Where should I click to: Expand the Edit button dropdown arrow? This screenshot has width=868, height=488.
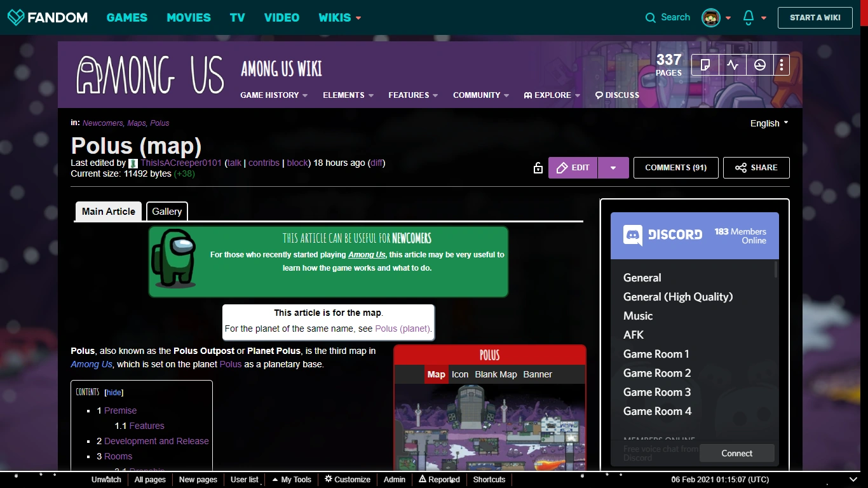pyautogui.click(x=613, y=168)
